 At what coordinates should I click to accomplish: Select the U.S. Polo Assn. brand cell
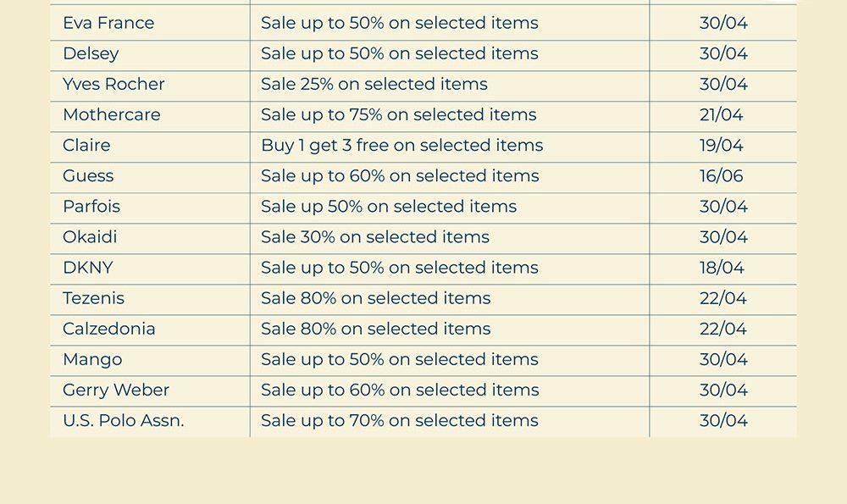pos(123,420)
